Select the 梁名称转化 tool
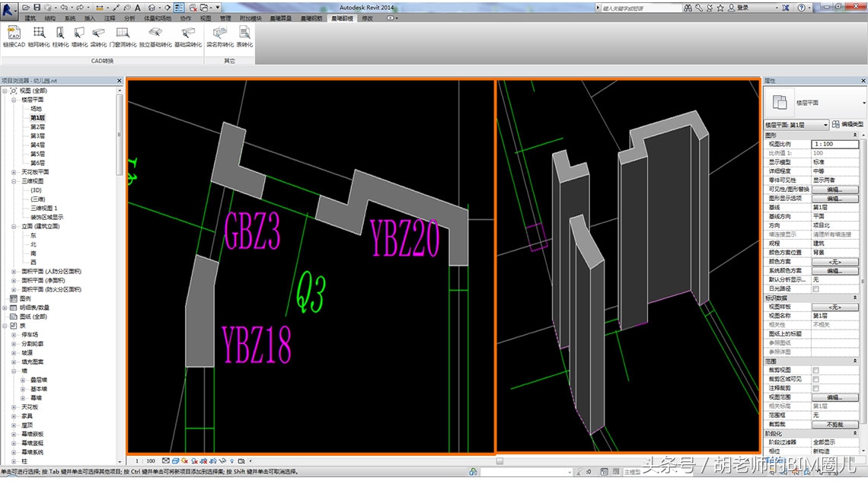Screen dimensions: 868x481 pyautogui.click(x=220, y=35)
